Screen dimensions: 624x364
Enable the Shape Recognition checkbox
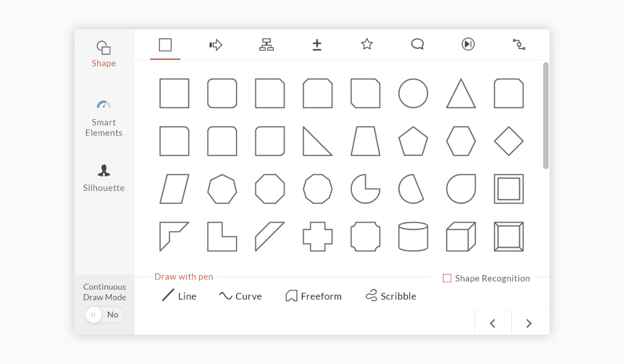point(447,278)
